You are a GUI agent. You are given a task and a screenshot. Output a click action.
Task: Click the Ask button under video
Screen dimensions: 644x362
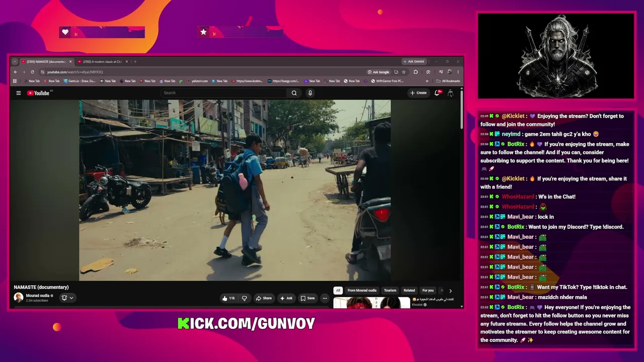286,298
